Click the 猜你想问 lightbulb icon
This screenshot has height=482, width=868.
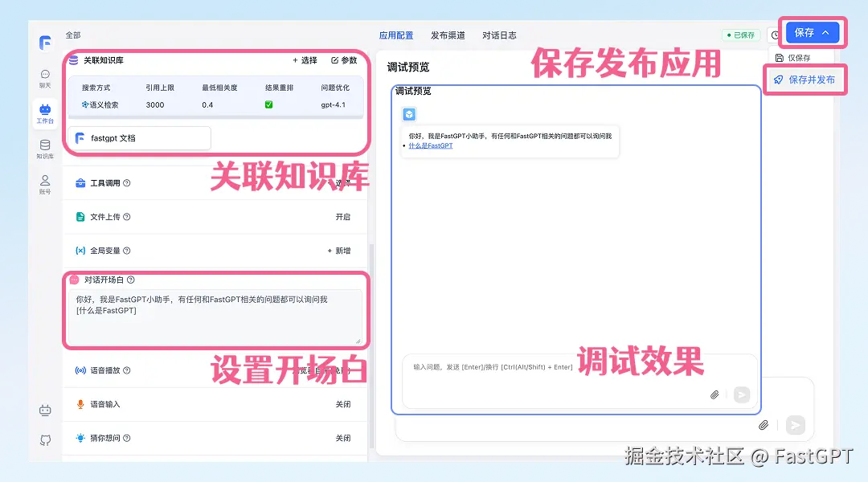80,439
